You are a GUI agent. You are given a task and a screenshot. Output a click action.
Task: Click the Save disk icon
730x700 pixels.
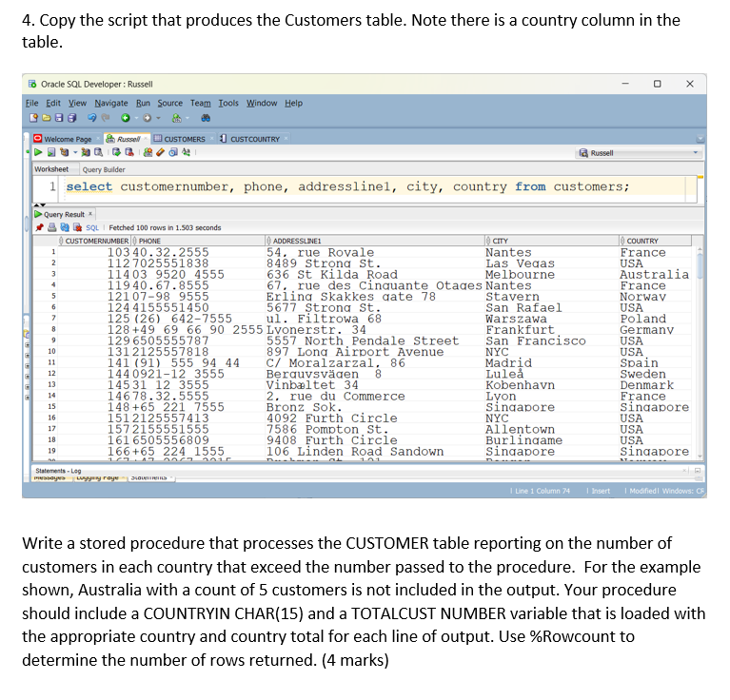pyautogui.click(x=59, y=118)
